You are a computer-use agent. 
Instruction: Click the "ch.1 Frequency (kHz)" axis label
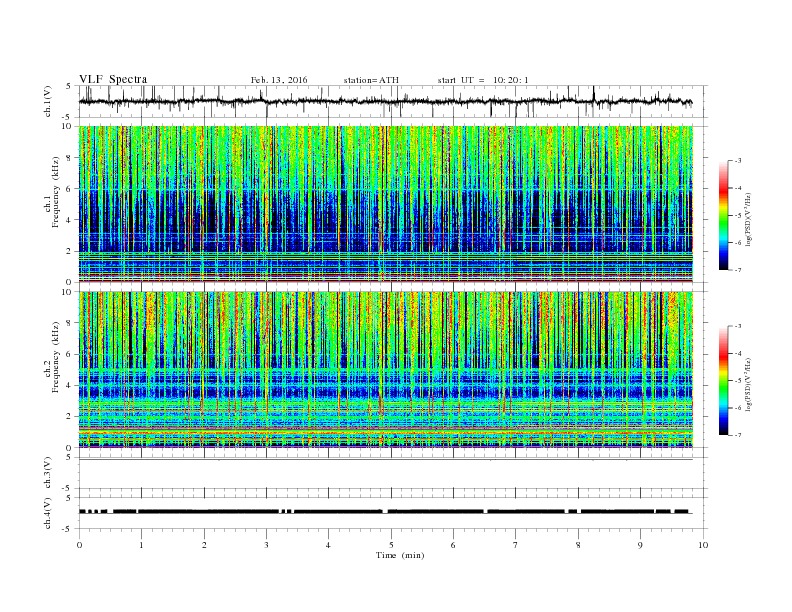click(52, 192)
